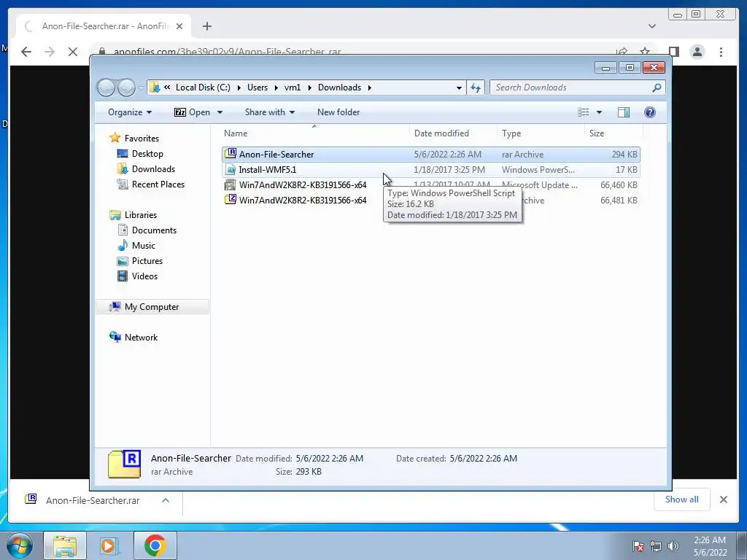Select My Computer in navigation pane
Screen dimensions: 747x560
(152, 307)
